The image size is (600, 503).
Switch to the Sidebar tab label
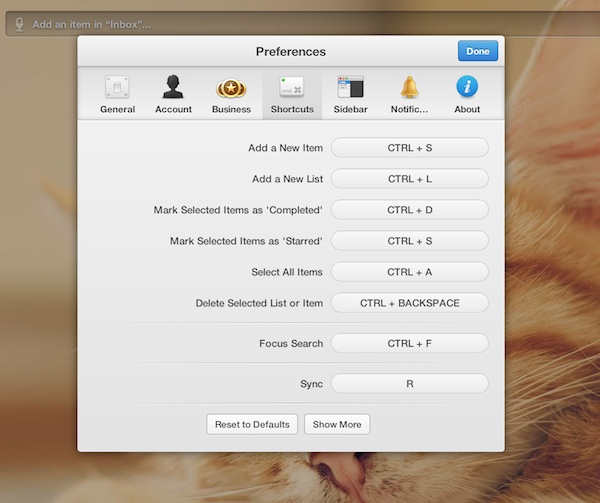351,109
